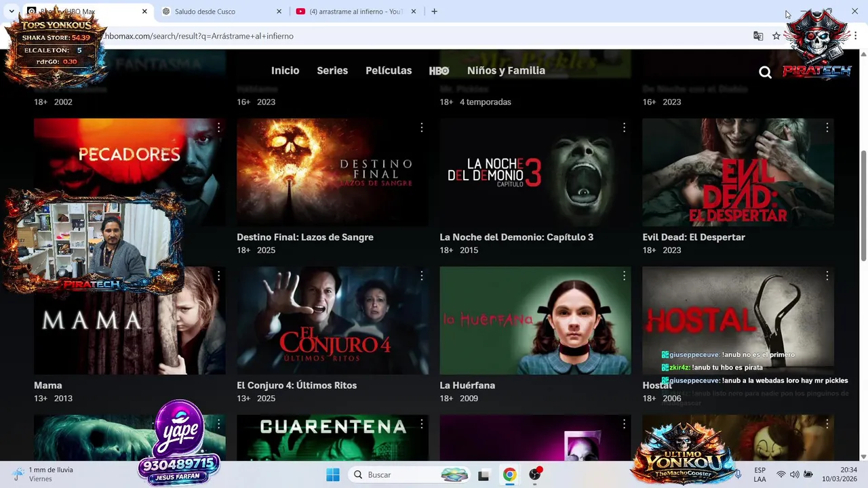Open the Windows Start menu
Viewport: 868px width, 488px height.
click(x=333, y=474)
